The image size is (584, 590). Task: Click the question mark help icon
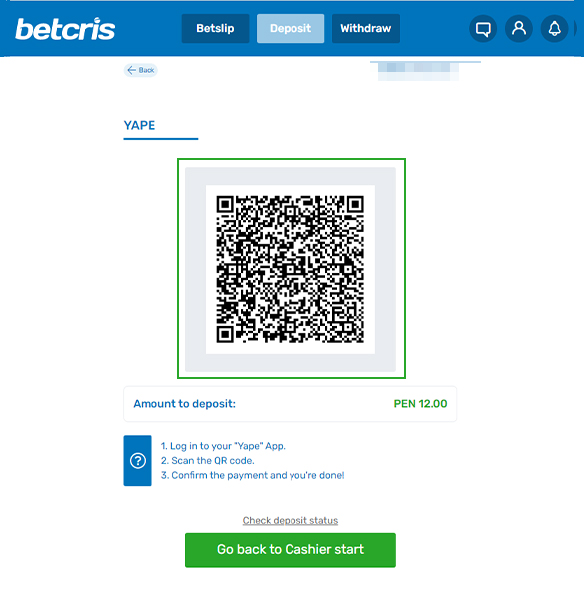[x=138, y=461]
